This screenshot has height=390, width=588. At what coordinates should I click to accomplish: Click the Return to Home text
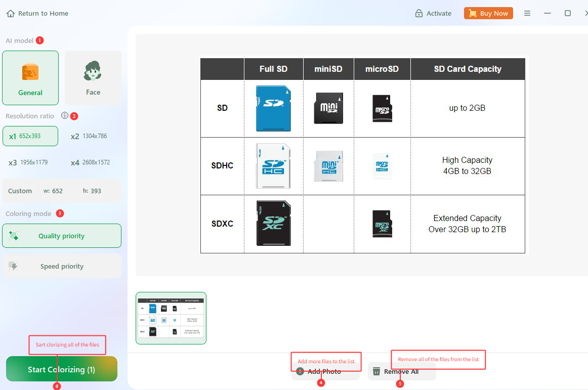coord(44,14)
